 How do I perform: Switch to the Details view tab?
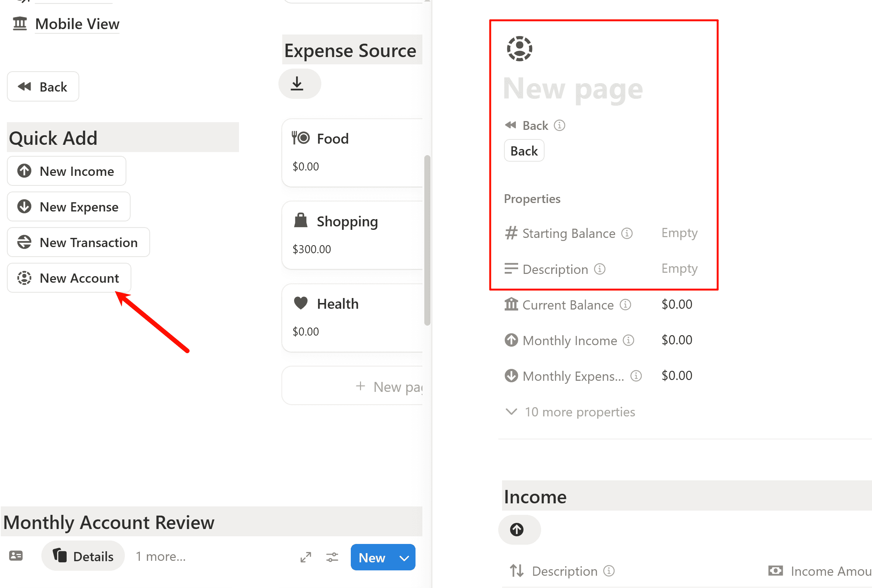pos(83,556)
